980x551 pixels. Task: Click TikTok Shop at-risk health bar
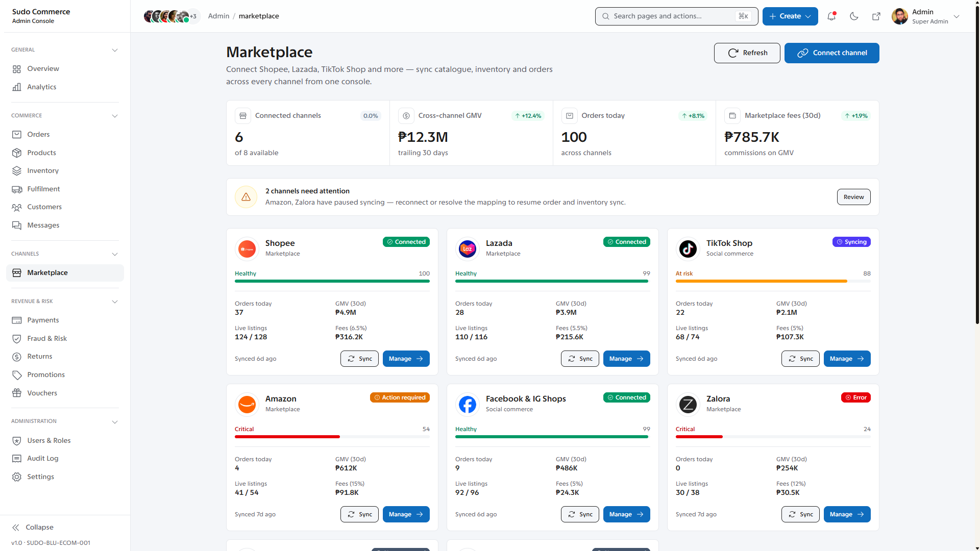773,281
